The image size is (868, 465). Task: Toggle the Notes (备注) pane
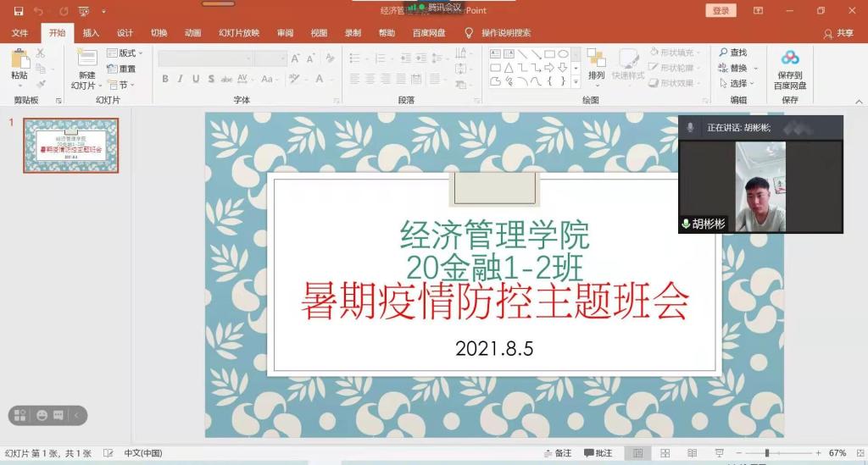point(557,453)
